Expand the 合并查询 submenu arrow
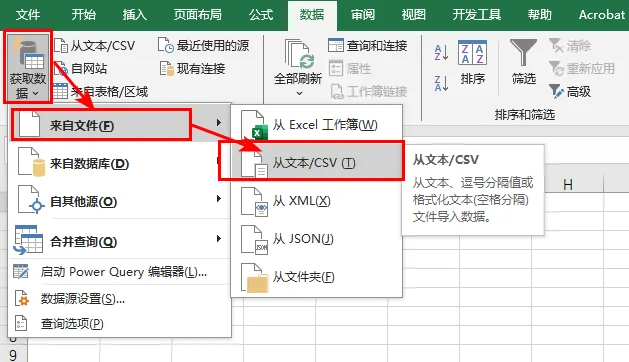Screen dimensions: 629x362 [219, 238]
